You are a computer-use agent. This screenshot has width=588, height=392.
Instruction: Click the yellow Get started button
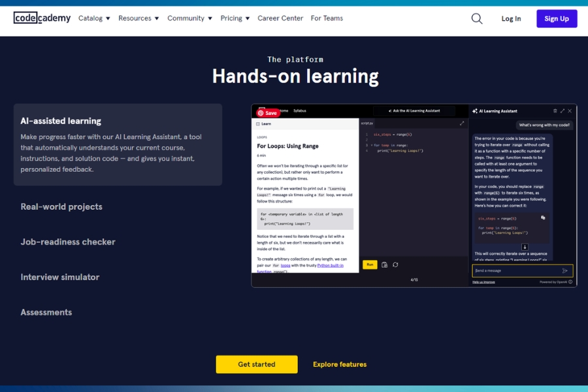click(257, 365)
